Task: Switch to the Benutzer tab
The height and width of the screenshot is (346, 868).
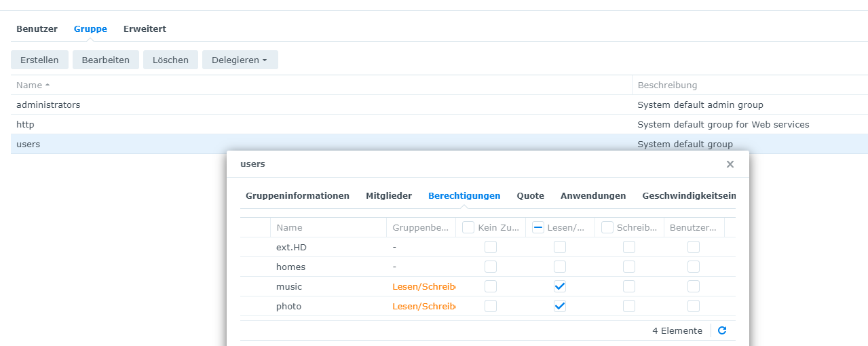Action: click(x=37, y=29)
